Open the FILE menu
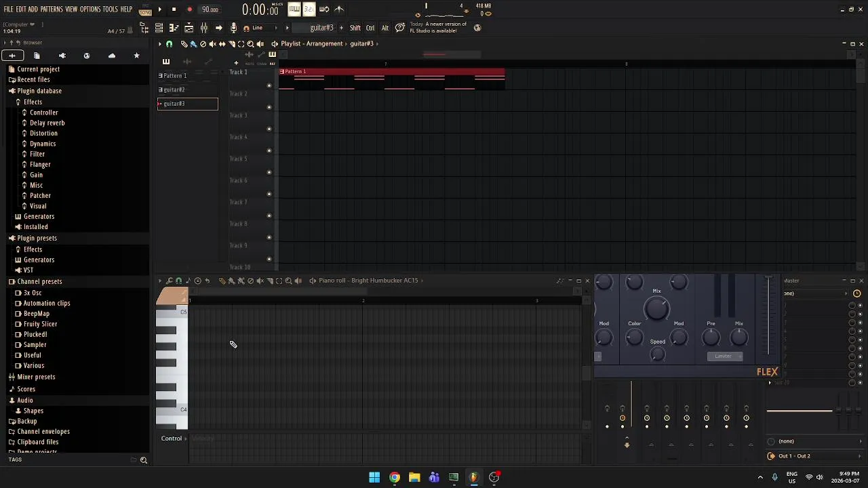The image size is (868, 488). click(x=8, y=9)
